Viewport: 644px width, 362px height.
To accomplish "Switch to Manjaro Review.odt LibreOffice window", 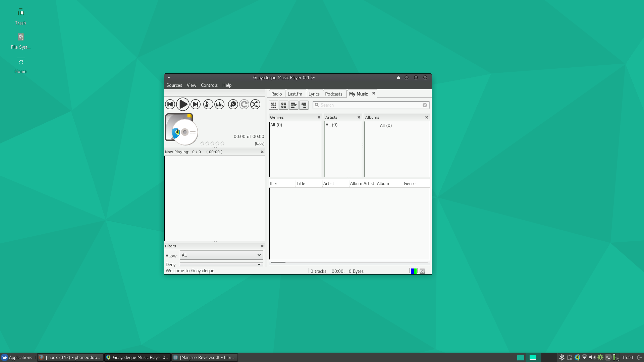I will 204,357.
